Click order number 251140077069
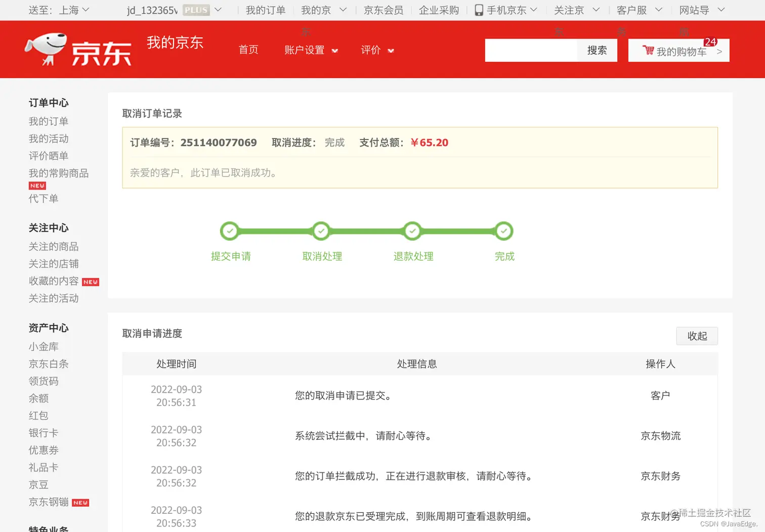The width and height of the screenshot is (765, 532). 219,143
